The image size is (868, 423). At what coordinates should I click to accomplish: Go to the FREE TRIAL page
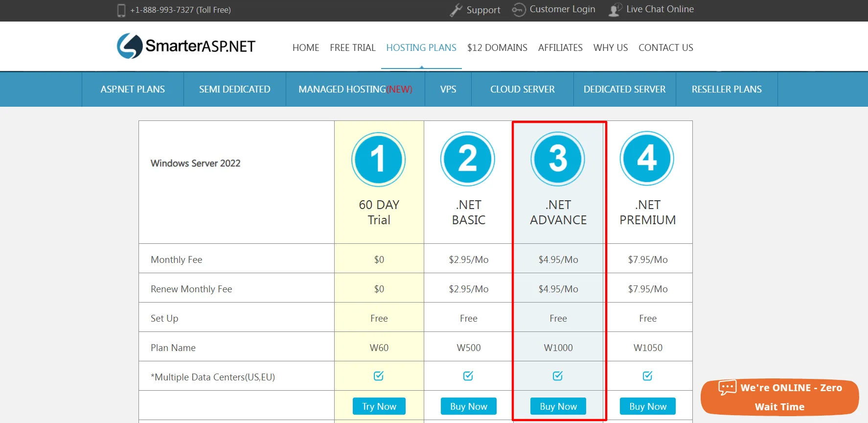click(353, 47)
